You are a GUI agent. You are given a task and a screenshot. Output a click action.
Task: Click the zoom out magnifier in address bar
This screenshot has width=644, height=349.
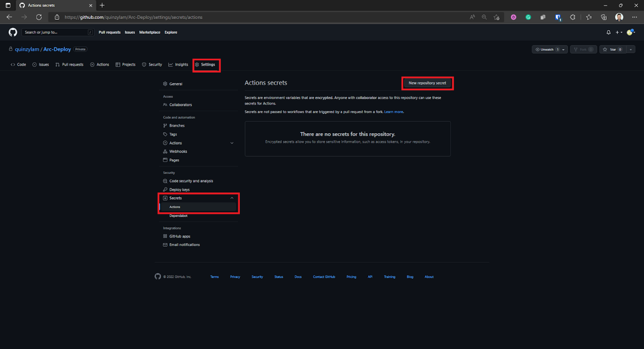(484, 17)
